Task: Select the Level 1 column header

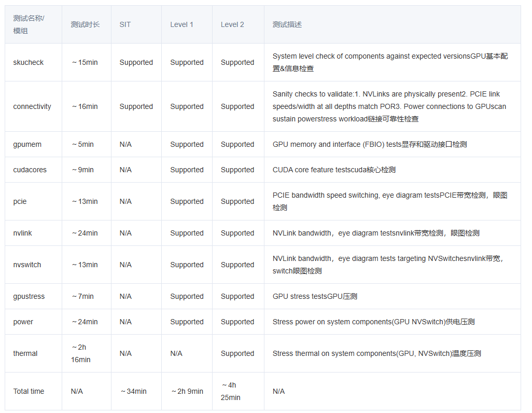Action: 181,24
